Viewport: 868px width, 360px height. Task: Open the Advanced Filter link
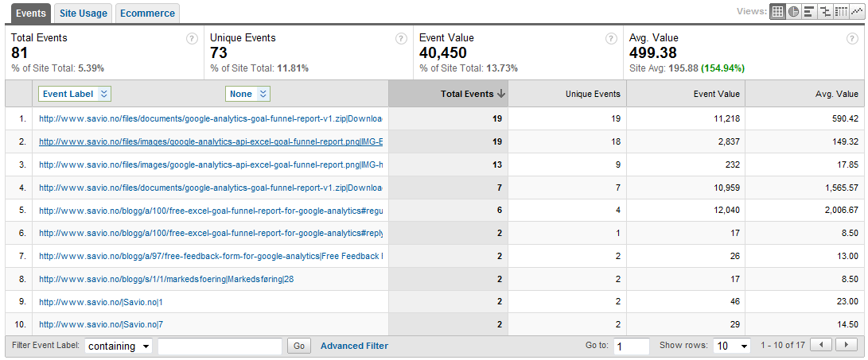[x=354, y=346]
